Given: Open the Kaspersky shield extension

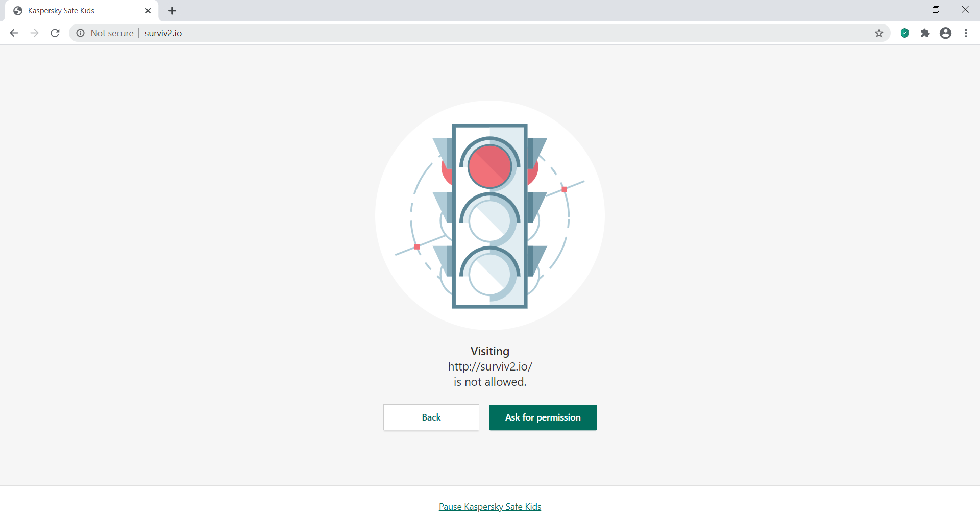Looking at the screenshot, I should [x=904, y=33].
